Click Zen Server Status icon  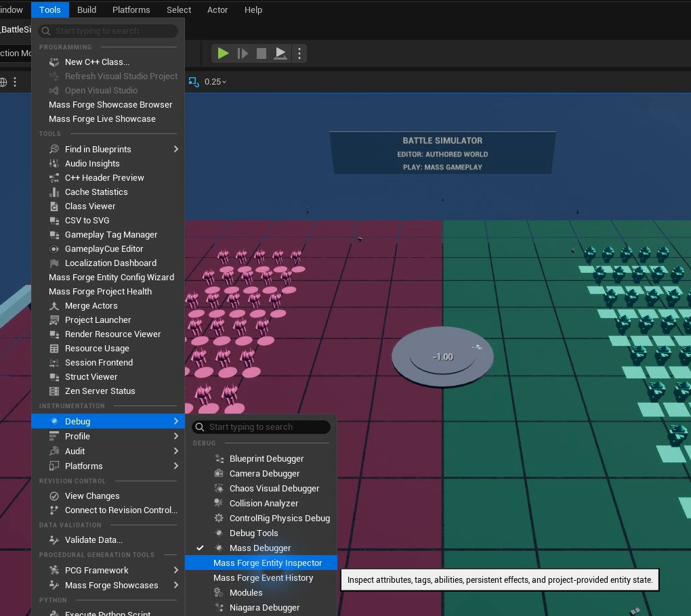click(54, 391)
